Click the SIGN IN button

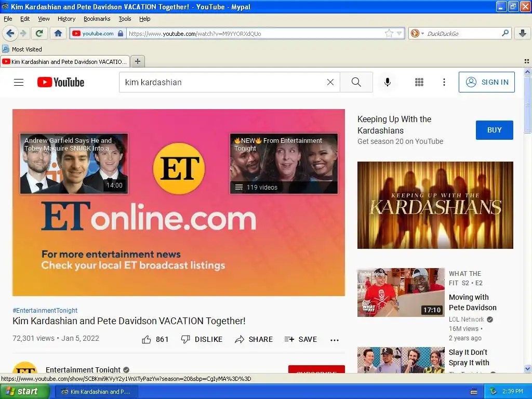[486, 82]
